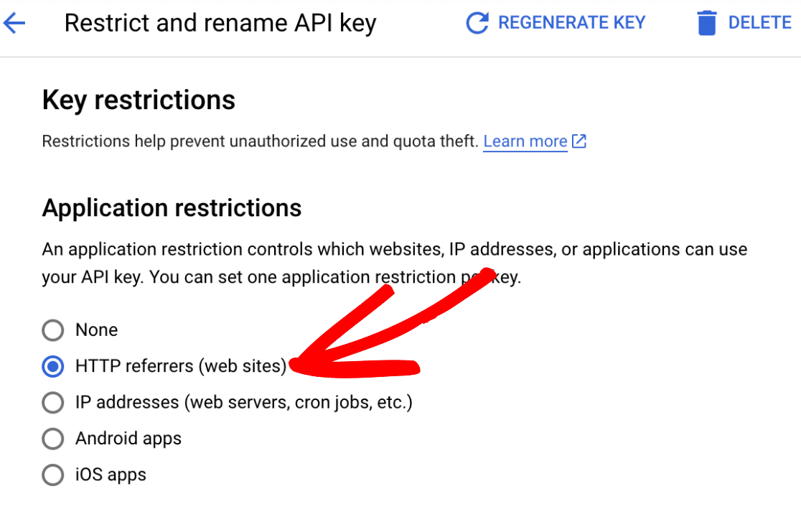This screenshot has height=532, width=801.
Task: Click the page title Restrict and rename API key
Action: pyautogui.click(x=220, y=23)
